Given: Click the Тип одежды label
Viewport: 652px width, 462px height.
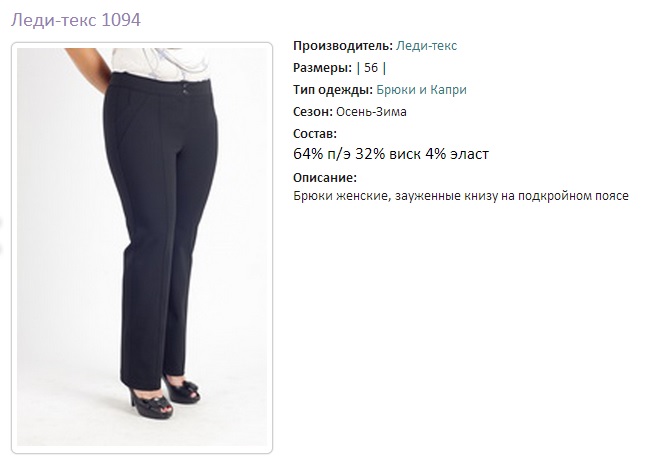Looking at the screenshot, I should click(x=333, y=90).
